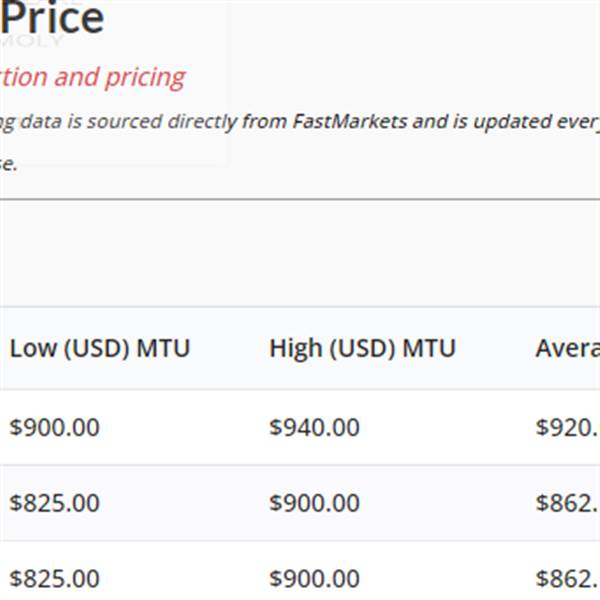The height and width of the screenshot is (600, 600).
Task: Sort by the "Low (USD) MTU" column header
Action: (99, 348)
